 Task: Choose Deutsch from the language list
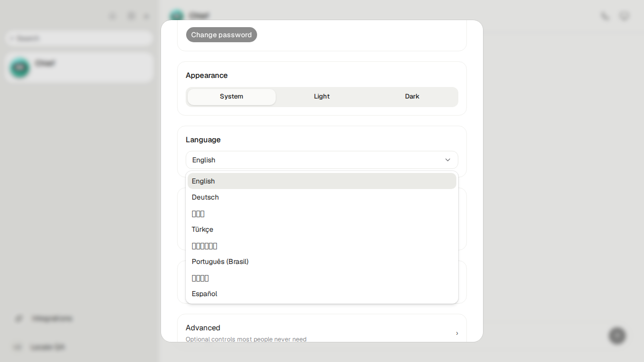(322, 197)
